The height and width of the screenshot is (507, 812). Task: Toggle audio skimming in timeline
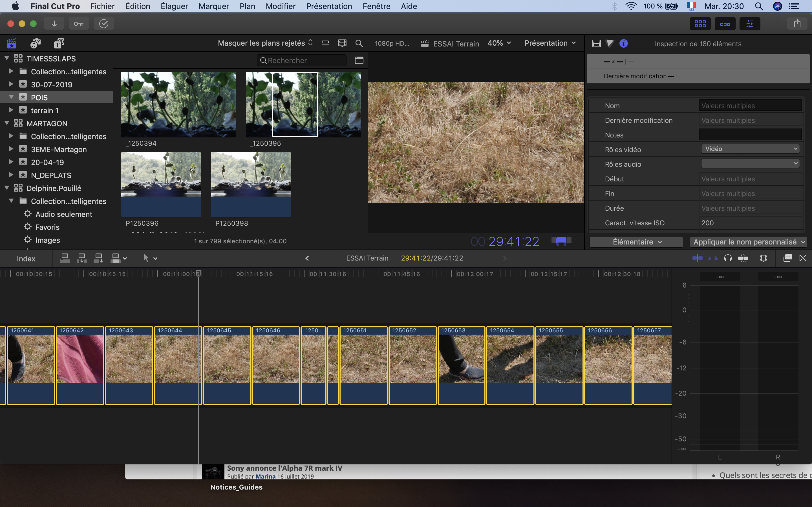click(713, 258)
